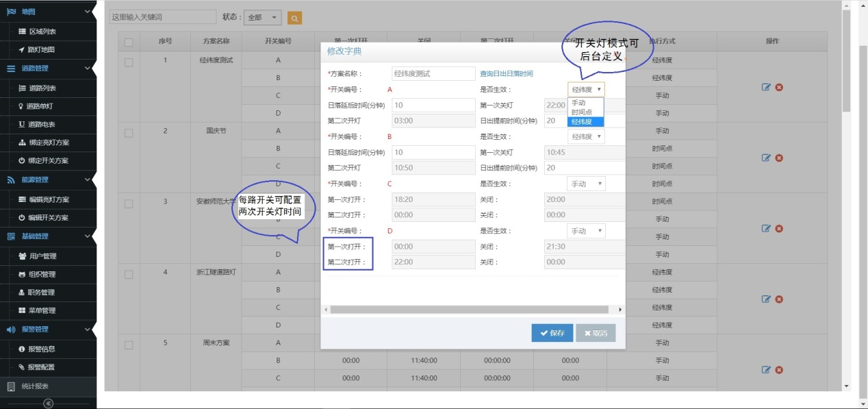Open 用户管理 under 基础管理
This screenshot has width=868, height=409.
click(42, 256)
